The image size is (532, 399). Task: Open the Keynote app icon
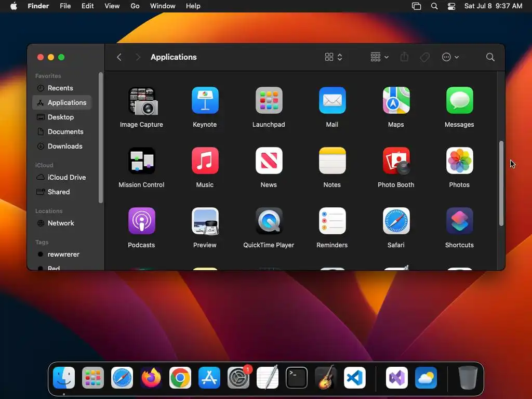click(x=205, y=100)
